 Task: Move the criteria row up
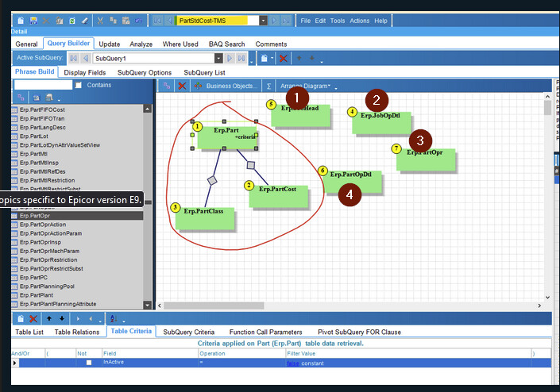(x=49, y=318)
